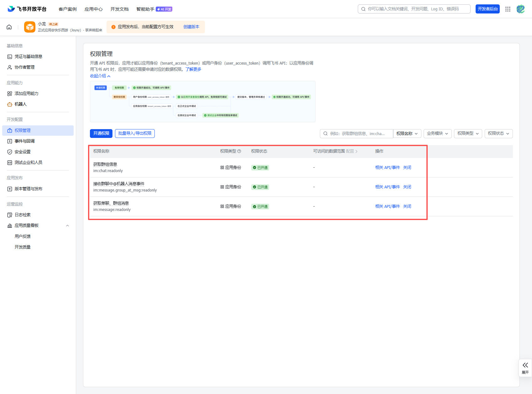Open 开发文档 in the top navigation

click(119, 9)
